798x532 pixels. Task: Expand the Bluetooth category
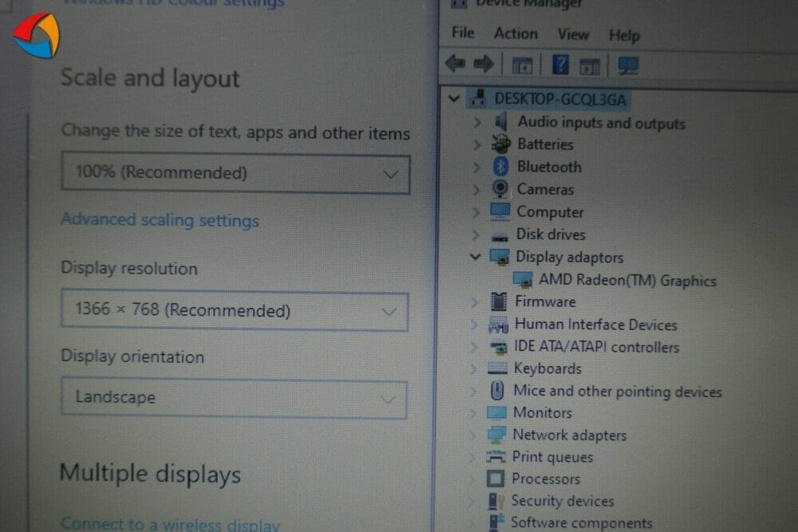476,167
